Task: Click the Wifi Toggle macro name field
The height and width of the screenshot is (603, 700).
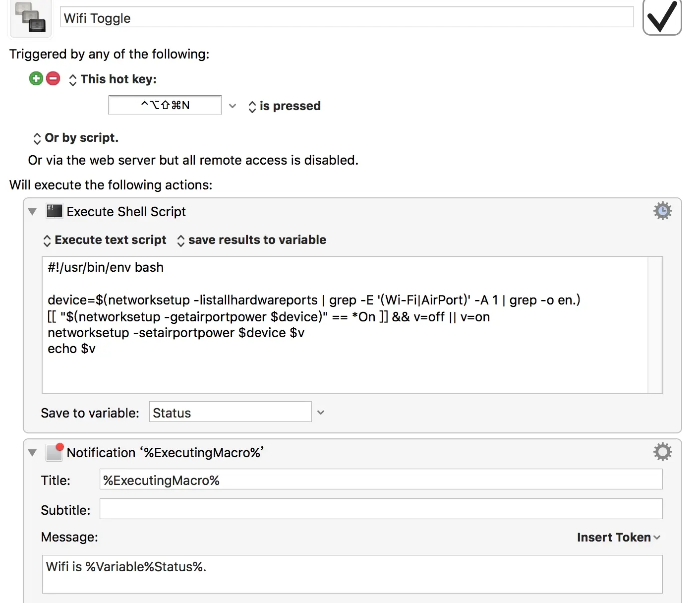Action: [x=347, y=18]
